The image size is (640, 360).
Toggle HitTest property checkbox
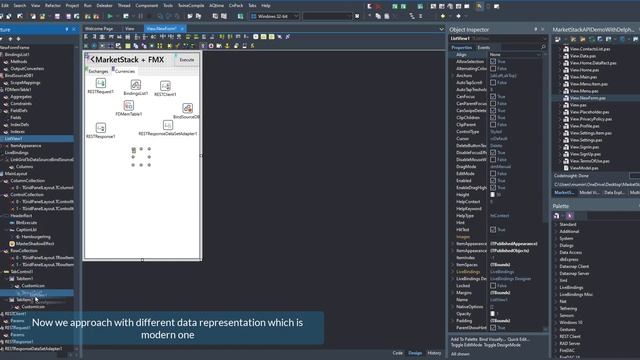click(x=493, y=230)
